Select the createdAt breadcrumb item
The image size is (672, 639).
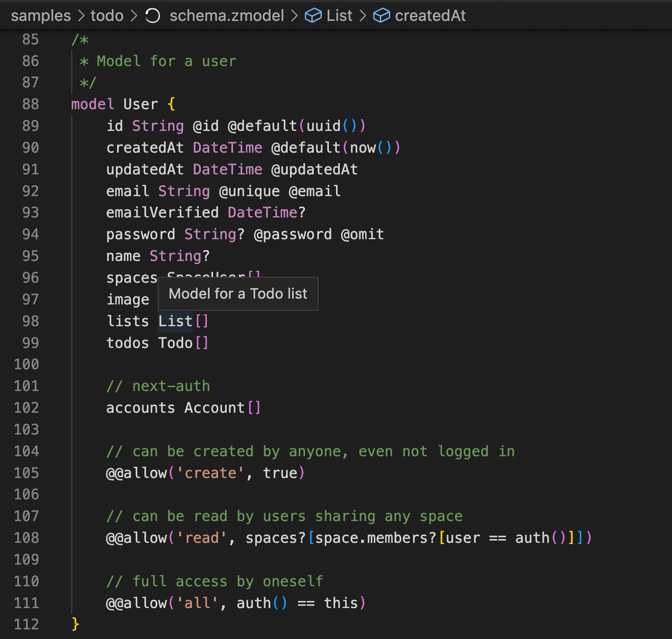[x=430, y=16]
